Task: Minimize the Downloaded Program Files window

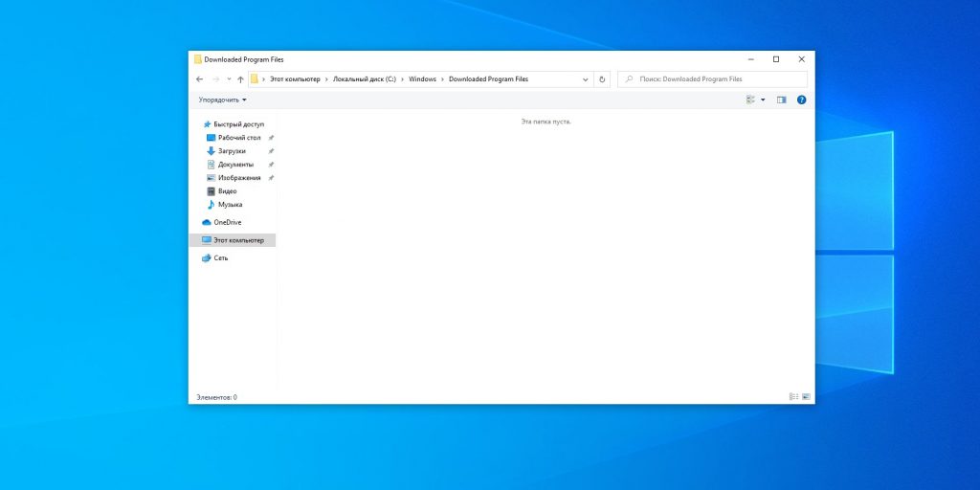Action: [750, 59]
